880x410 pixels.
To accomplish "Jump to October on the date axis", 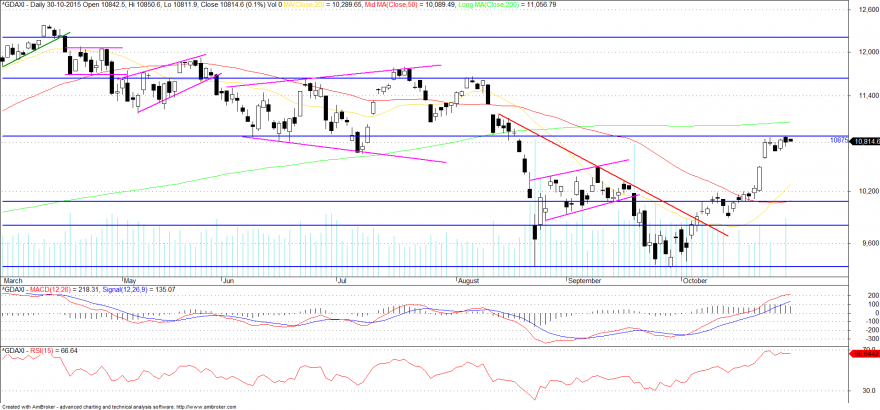I will click(x=695, y=279).
